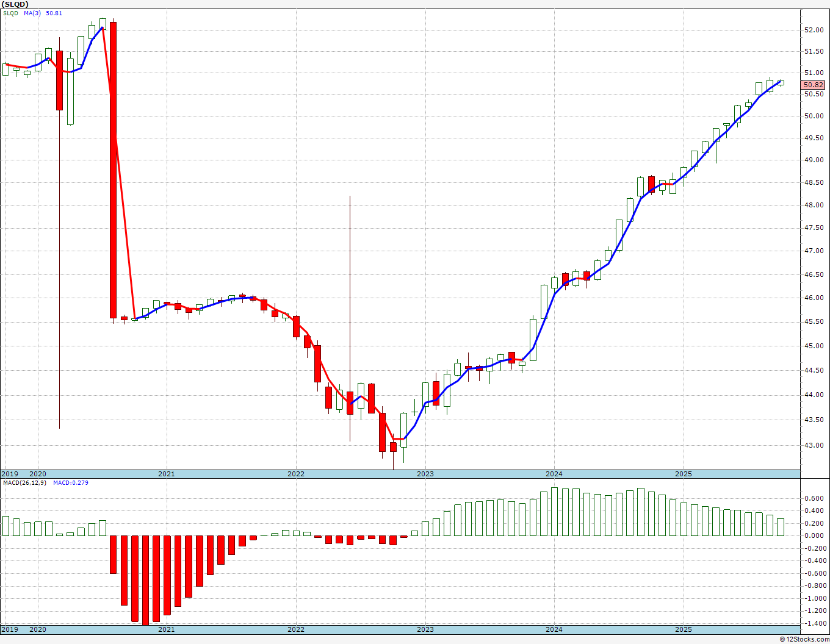Click the MA(3) moving average legend

pyautogui.click(x=32, y=13)
